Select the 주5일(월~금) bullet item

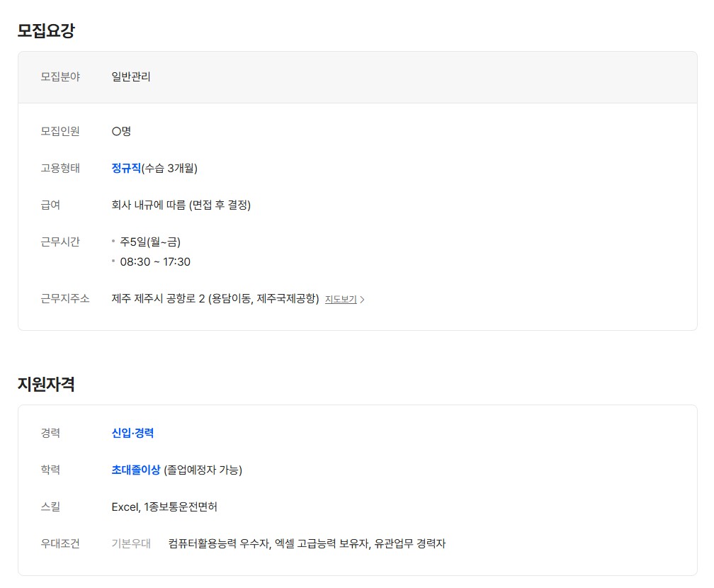click(150, 242)
